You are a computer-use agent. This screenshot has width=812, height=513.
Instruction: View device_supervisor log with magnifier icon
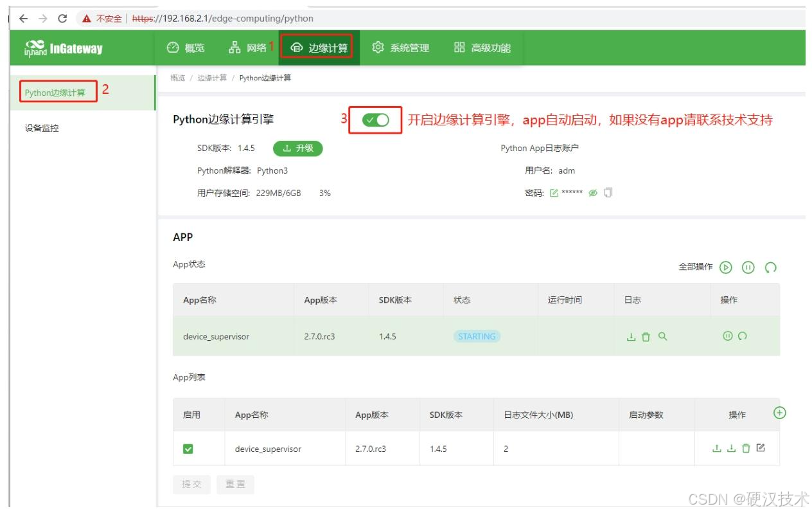tap(663, 336)
